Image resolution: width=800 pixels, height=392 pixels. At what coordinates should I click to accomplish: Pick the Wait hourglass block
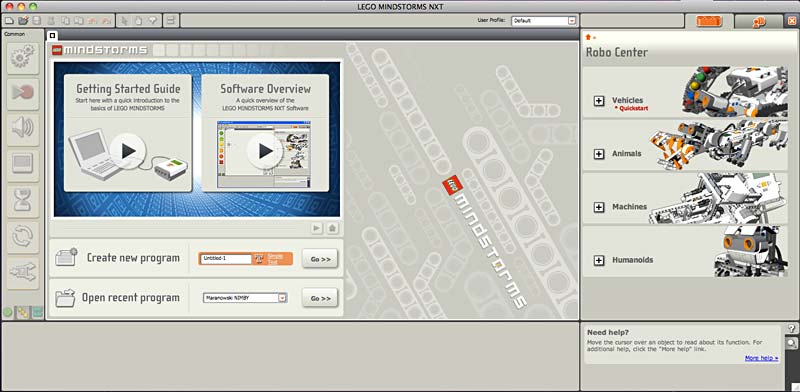coord(22,201)
